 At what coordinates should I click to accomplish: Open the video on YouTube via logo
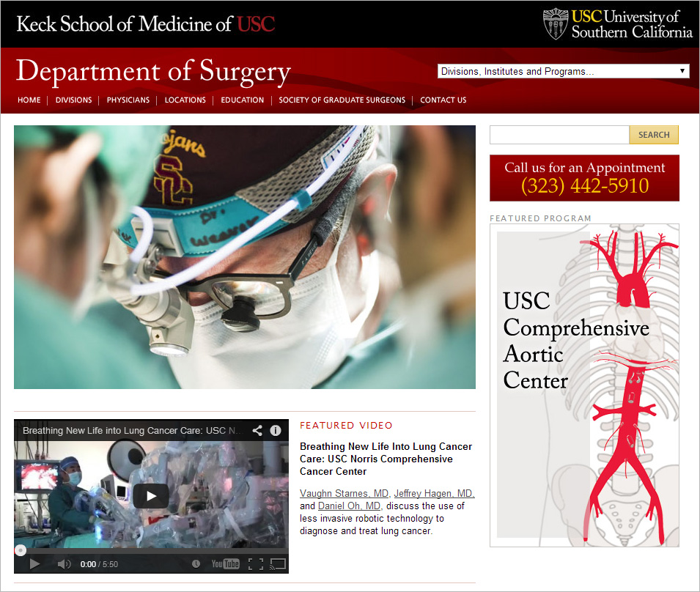(226, 564)
